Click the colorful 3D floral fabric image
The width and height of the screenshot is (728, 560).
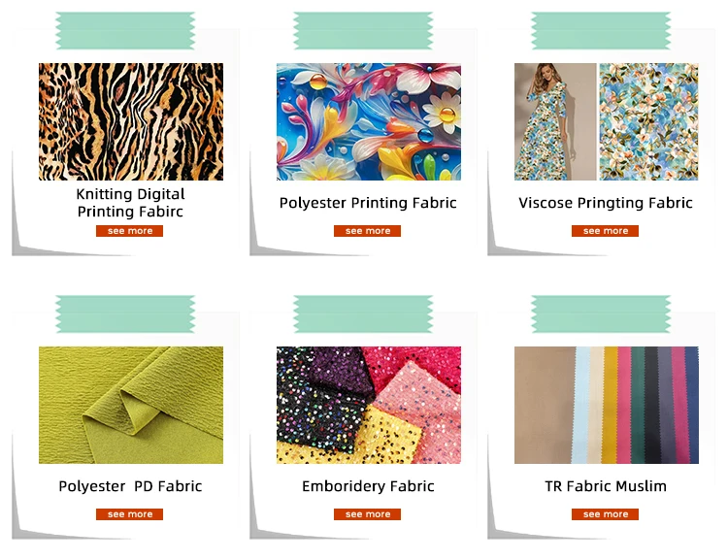pos(369,121)
